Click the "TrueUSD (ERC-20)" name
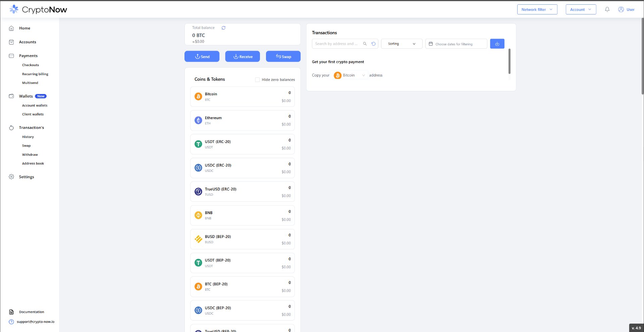Viewport: 644px width, 332px height. (x=221, y=189)
